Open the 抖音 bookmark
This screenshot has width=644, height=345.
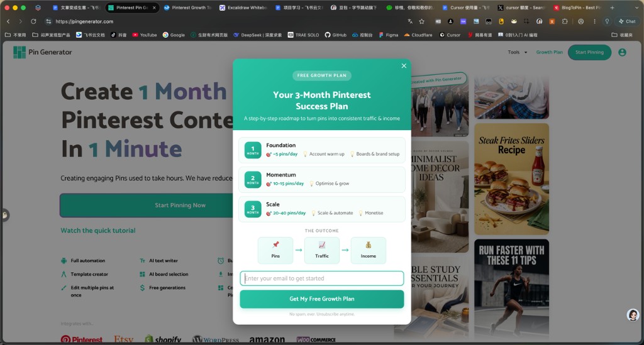[119, 35]
